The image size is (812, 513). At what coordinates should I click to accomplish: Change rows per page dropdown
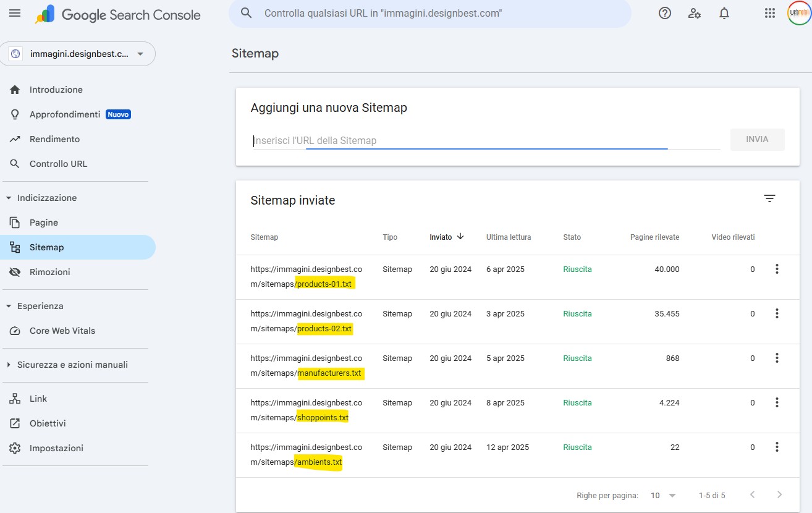663,495
